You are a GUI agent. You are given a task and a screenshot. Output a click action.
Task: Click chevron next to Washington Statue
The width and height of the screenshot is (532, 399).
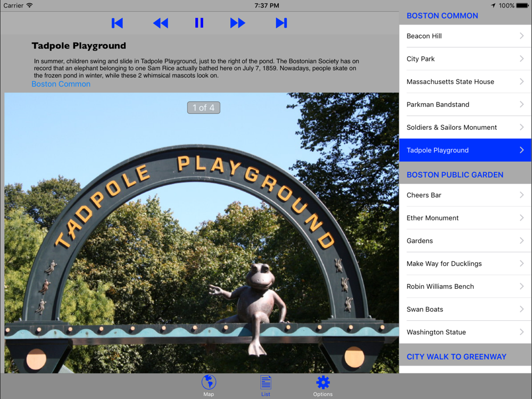point(522,331)
